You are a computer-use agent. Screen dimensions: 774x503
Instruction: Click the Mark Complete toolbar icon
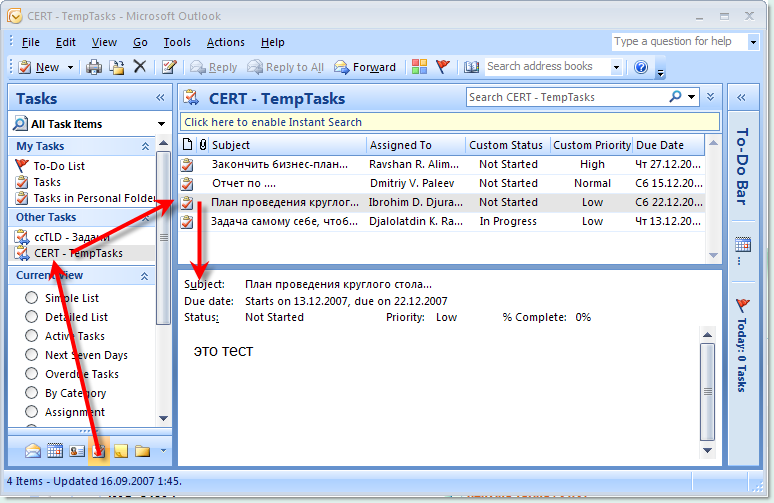[169, 67]
